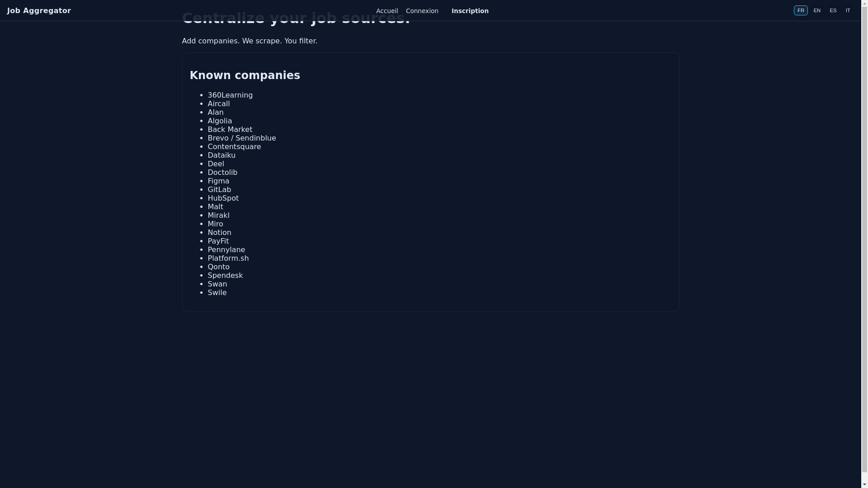Select Alan in the company list
The width and height of the screenshot is (868, 488).
(x=216, y=113)
